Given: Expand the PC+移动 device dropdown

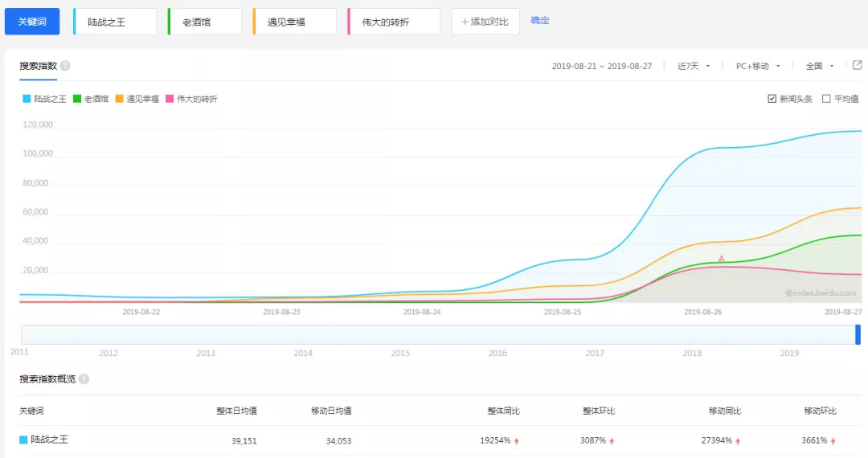Looking at the screenshot, I should [758, 66].
